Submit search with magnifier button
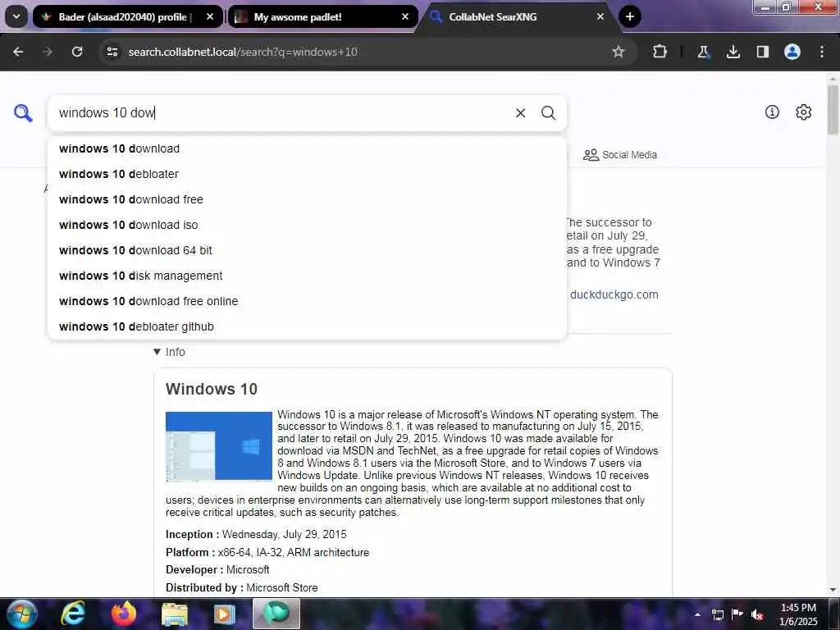The height and width of the screenshot is (630, 840). click(548, 113)
